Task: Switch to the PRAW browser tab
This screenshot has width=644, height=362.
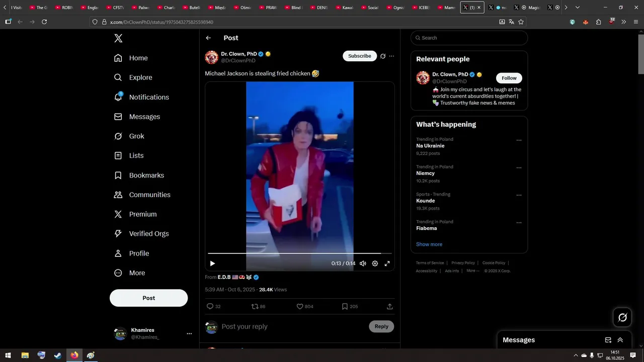Action: coord(268,8)
